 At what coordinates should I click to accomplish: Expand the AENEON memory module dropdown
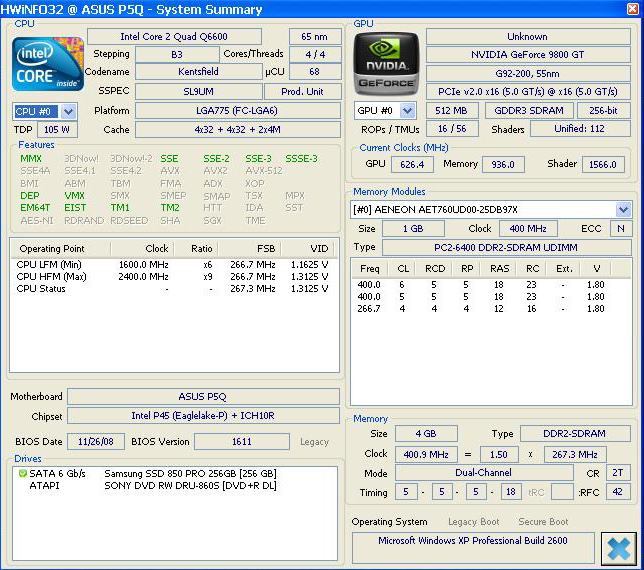623,209
